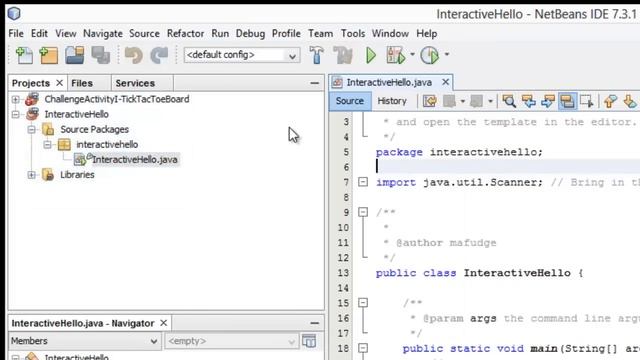Screen dimensions: 640x360
Task: Close the Navigator panel tab
Action: [164, 323]
